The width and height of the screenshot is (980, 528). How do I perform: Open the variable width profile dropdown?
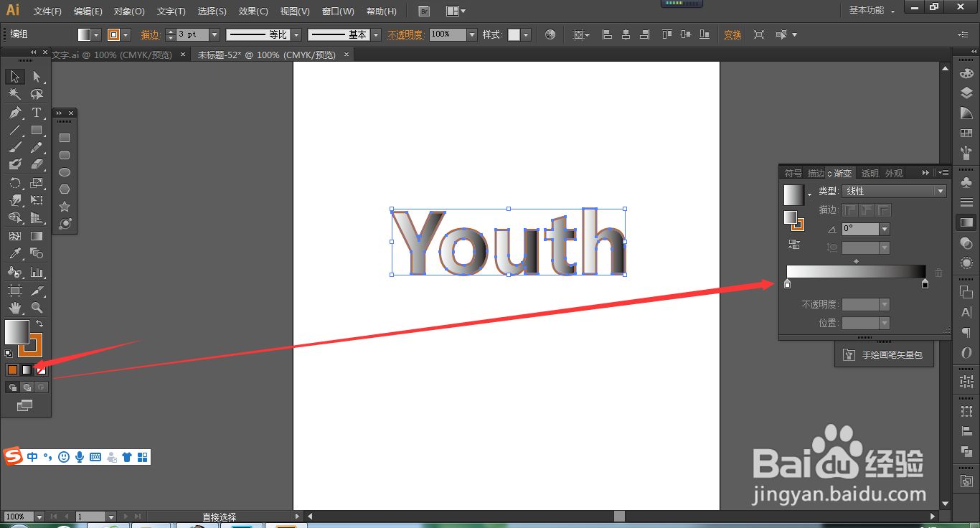(295, 34)
